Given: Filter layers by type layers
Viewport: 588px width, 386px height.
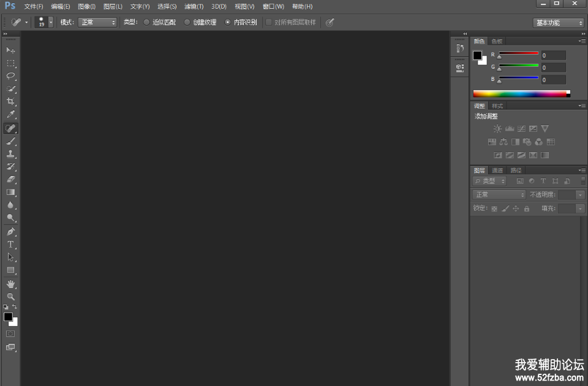Looking at the screenshot, I should click(543, 181).
